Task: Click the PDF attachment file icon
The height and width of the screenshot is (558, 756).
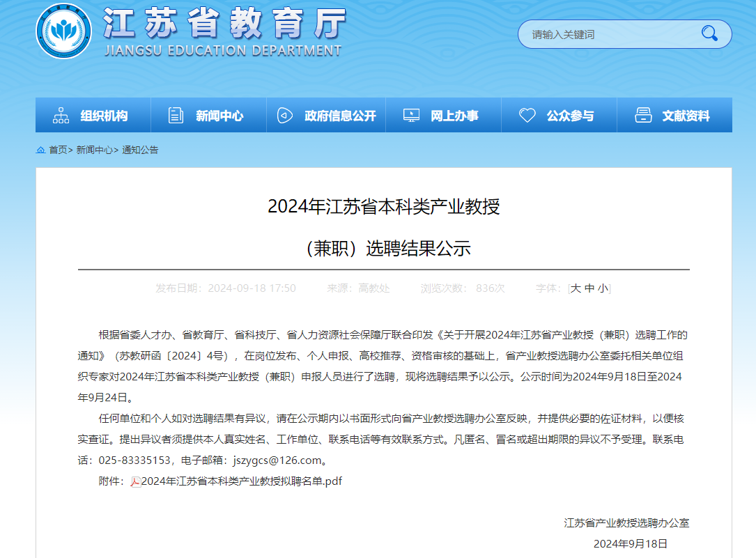Action: coord(136,481)
